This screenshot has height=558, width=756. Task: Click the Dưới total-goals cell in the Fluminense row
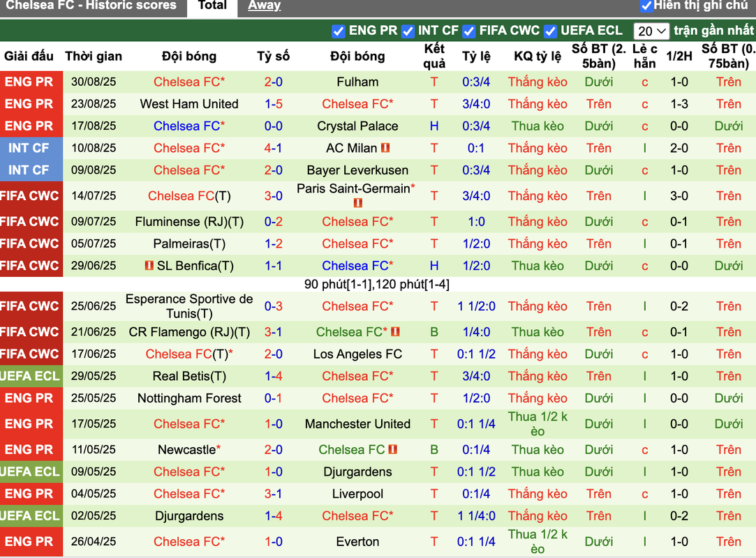[x=598, y=222]
